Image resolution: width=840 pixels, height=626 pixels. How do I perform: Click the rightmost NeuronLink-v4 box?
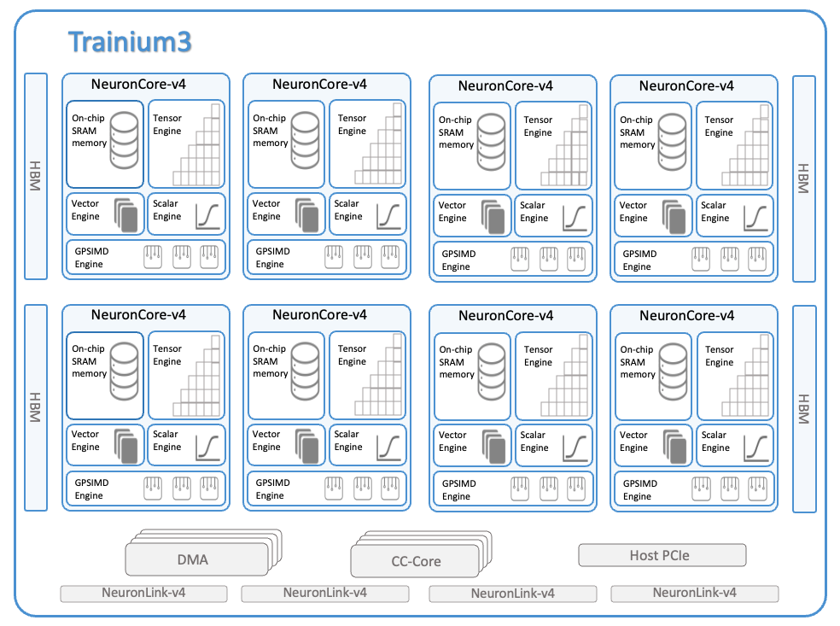(694, 594)
